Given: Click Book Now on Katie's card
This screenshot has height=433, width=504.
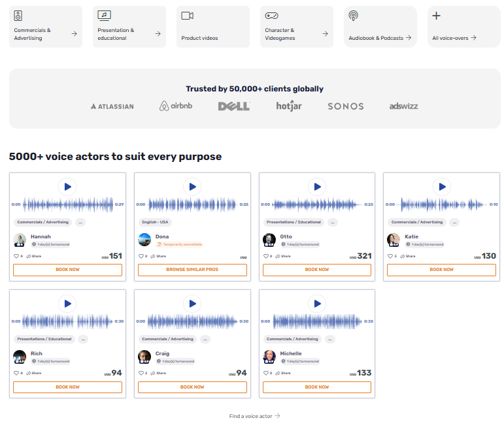Looking at the screenshot, I should click(x=442, y=270).
